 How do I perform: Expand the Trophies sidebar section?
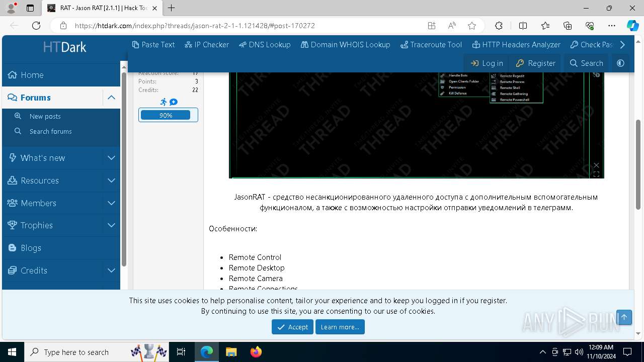click(x=111, y=225)
